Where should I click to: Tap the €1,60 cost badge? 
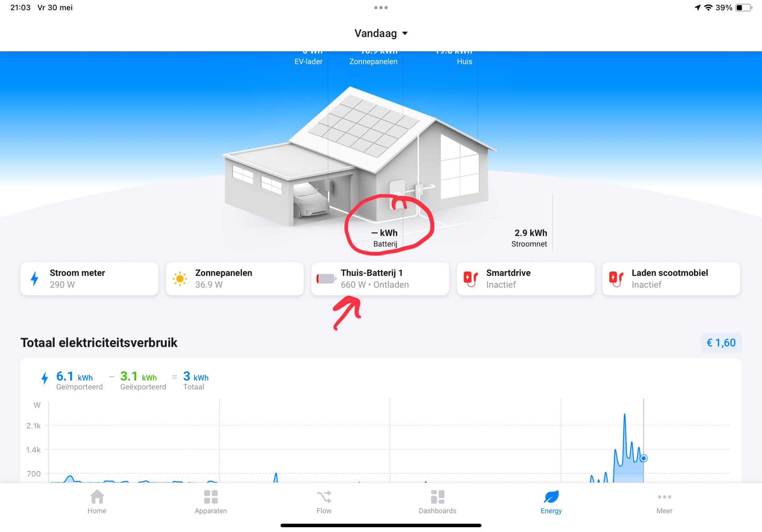[x=721, y=342]
